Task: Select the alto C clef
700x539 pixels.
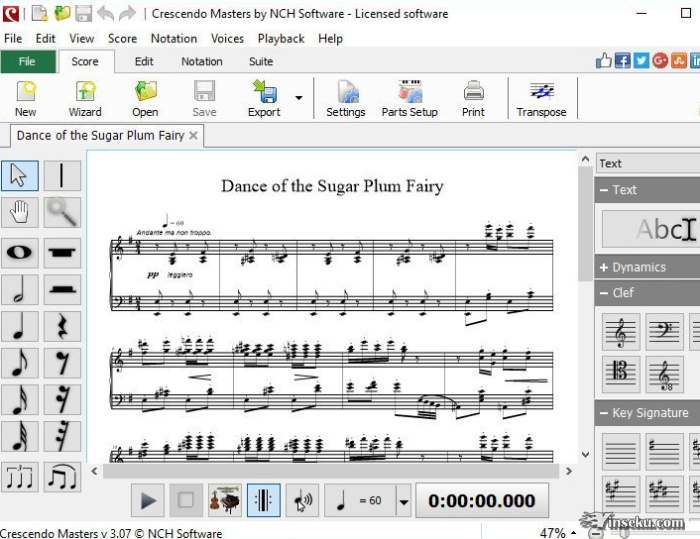Action: click(621, 374)
